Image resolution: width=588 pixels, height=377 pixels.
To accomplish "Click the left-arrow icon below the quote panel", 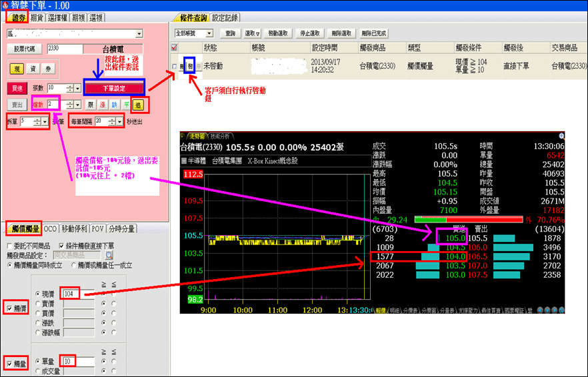I will pos(540,310).
